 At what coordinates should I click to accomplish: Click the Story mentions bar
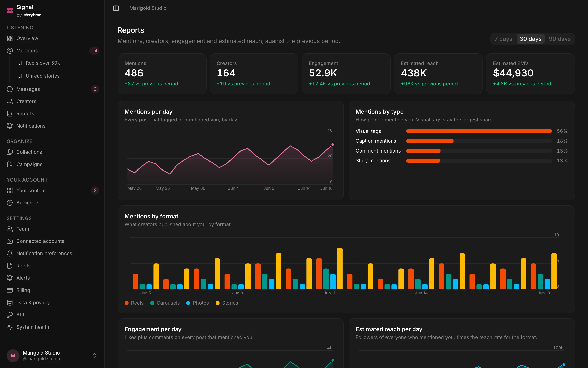(x=423, y=161)
